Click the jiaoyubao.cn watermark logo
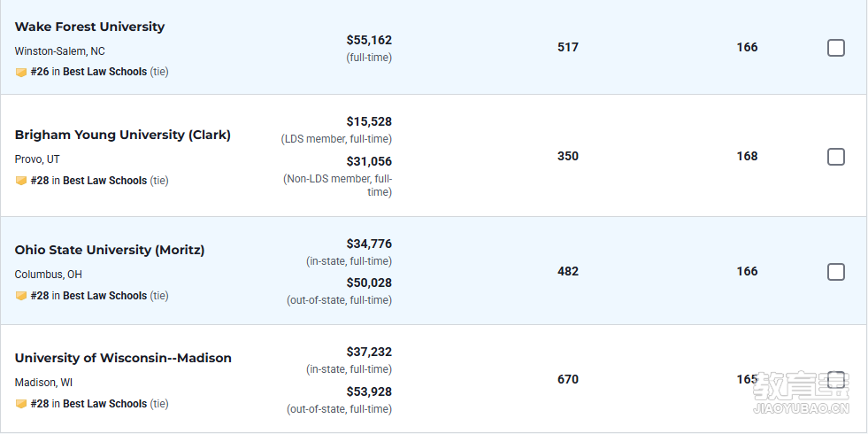 (801, 393)
